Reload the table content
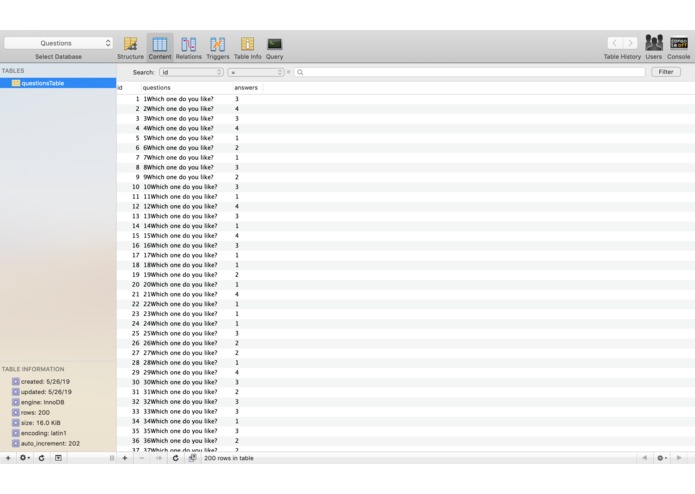Image resolution: width=695 pixels, height=494 pixels. pos(176,458)
